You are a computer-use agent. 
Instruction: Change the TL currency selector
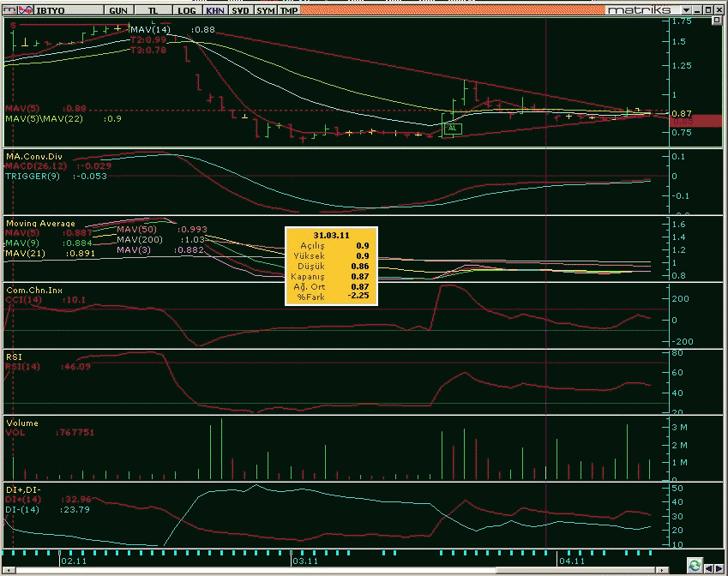coord(153,10)
